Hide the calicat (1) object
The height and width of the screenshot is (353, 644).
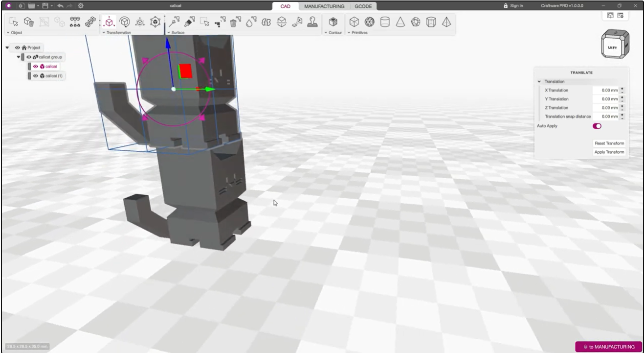(x=35, y=76)
